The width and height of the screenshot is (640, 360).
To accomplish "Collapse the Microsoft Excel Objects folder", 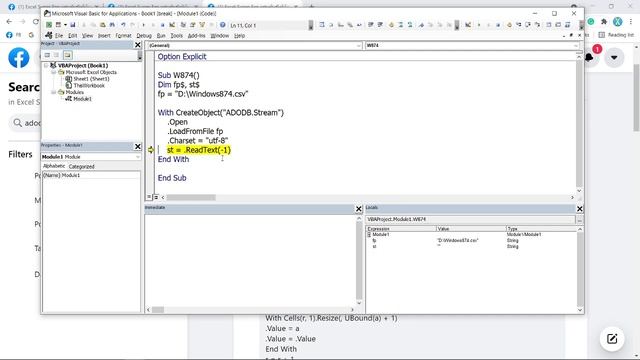I will (53, 72).
